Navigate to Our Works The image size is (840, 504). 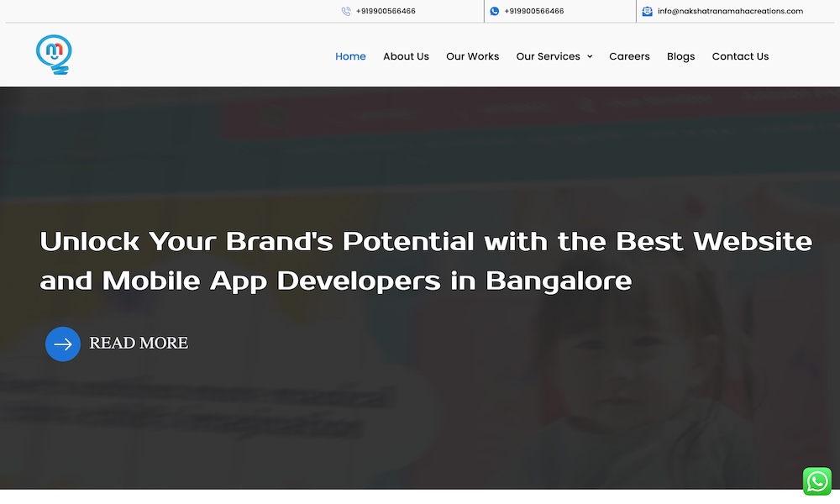point(472,56)
